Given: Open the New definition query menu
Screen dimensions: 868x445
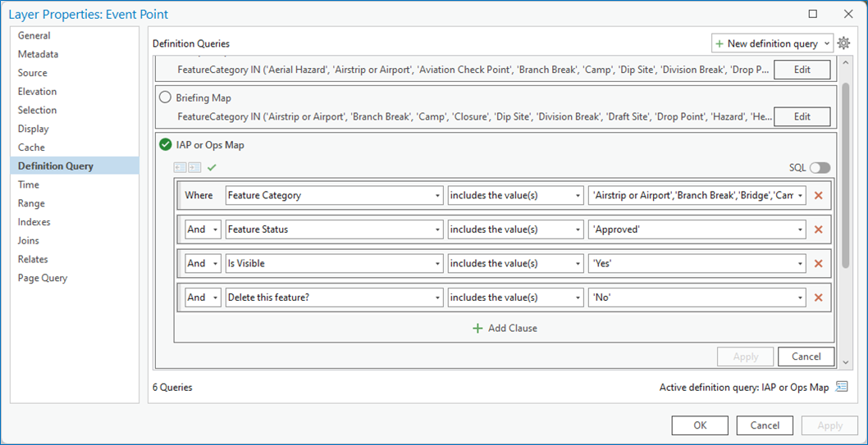Looking at the screenshot, I should click(x=771, y=43).
